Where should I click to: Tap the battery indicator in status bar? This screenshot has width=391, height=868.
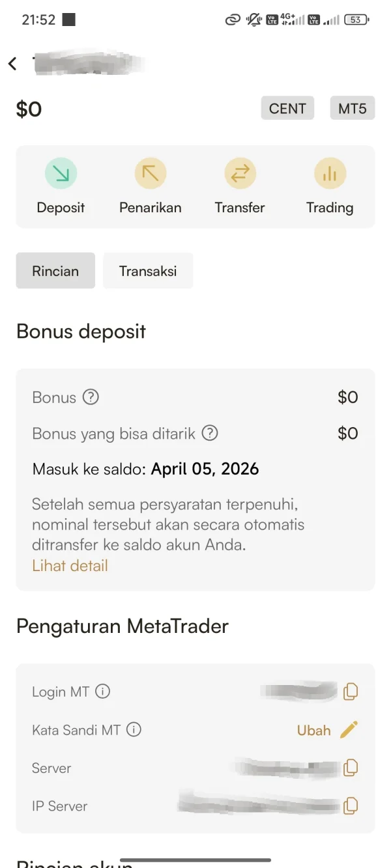(356, 20)
